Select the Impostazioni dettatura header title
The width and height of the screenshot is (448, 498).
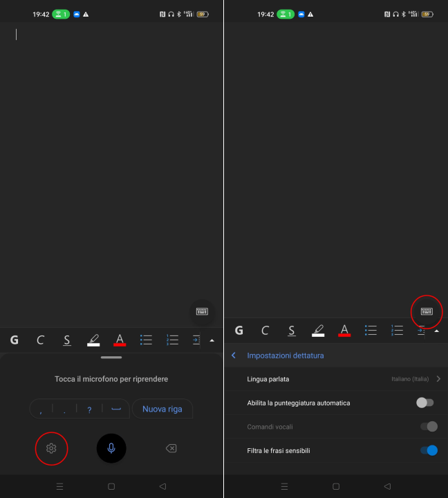[286, 356]
